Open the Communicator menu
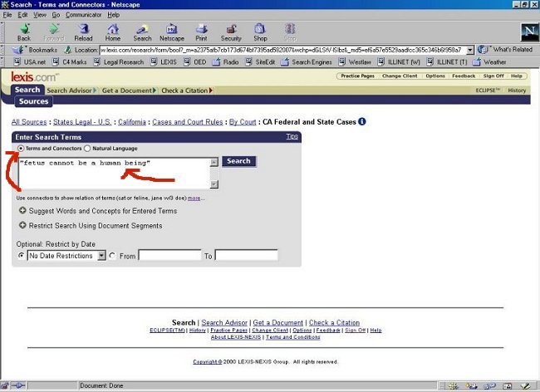 coord(84,15)
